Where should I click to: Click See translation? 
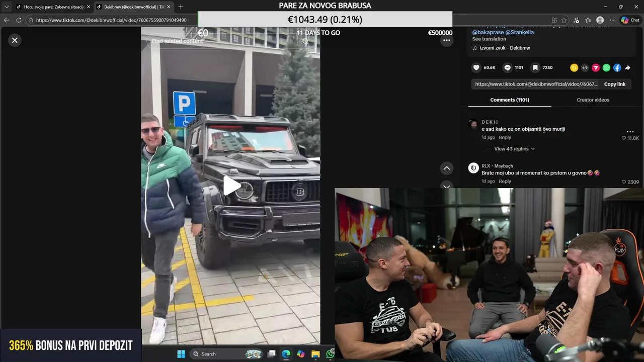coord(489,39)
